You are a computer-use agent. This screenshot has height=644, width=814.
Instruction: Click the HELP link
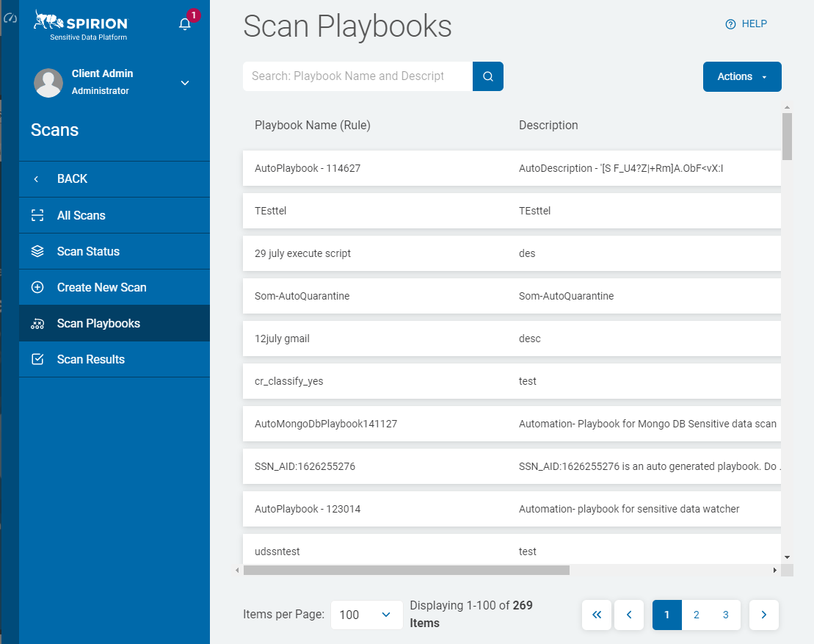coord(746,24)
